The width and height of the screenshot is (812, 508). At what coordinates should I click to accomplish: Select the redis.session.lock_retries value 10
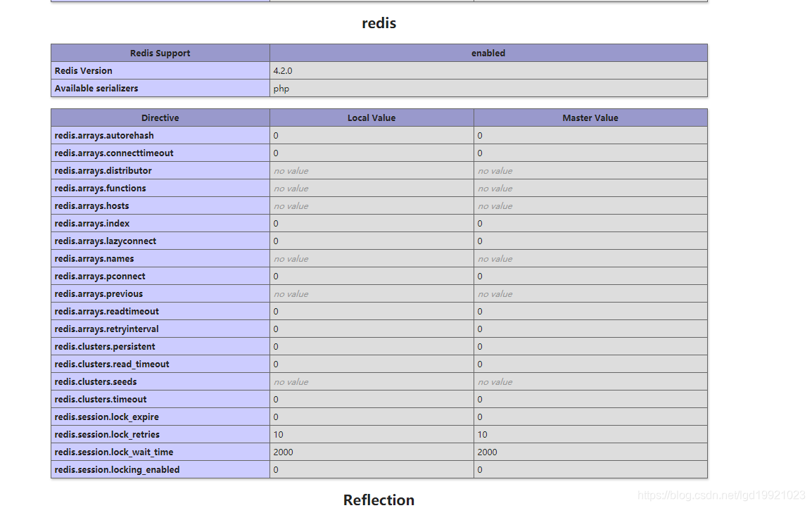[277, 434]
